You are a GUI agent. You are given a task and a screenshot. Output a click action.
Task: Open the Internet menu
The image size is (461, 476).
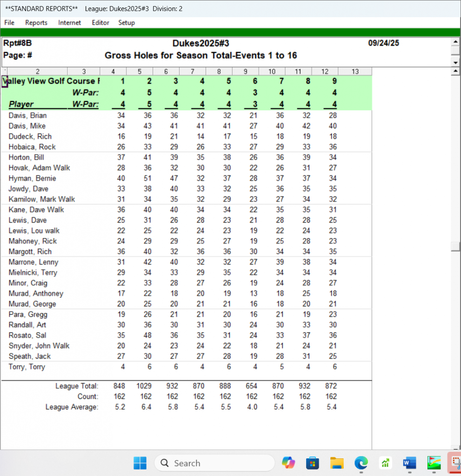point(69,23)
